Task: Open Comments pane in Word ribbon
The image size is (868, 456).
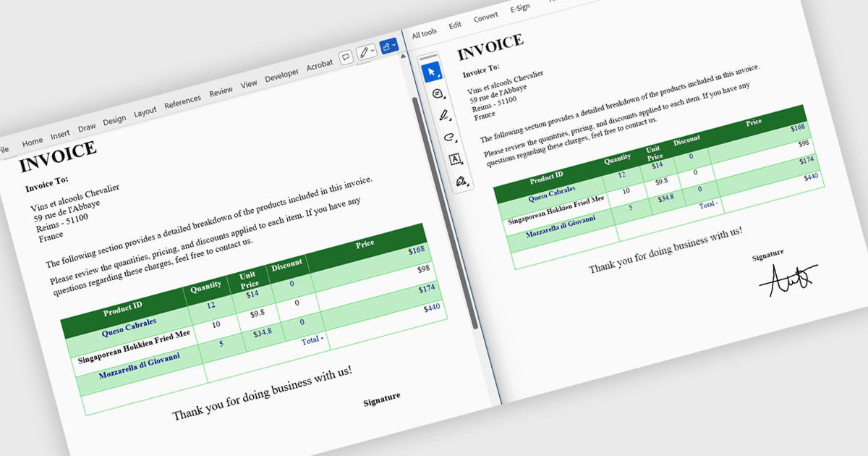Action: [346, 57]
